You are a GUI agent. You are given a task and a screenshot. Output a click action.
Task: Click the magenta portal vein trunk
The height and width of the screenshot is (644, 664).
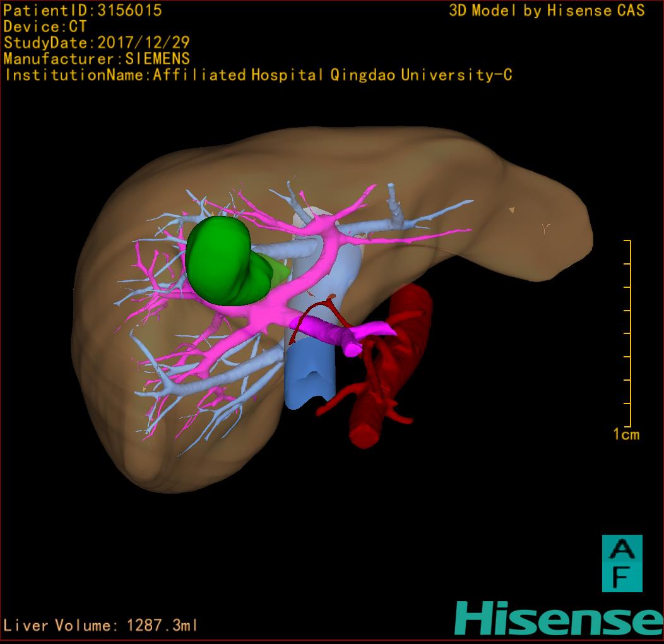pos(326,331)
